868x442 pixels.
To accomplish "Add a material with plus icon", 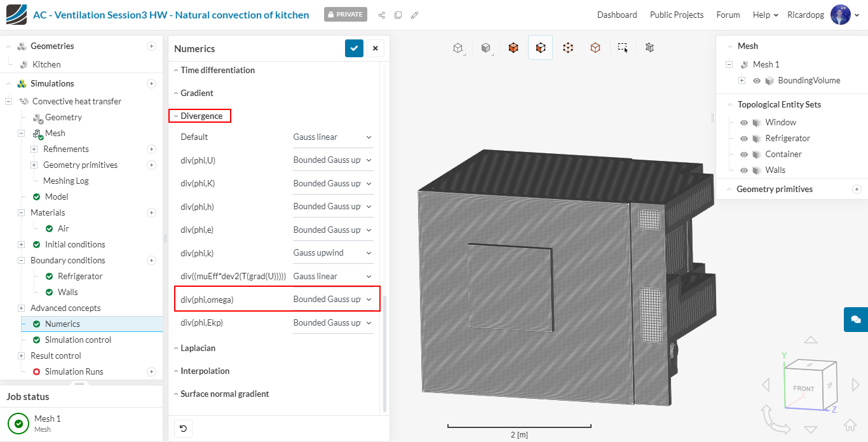I will [x=151, y=212].
